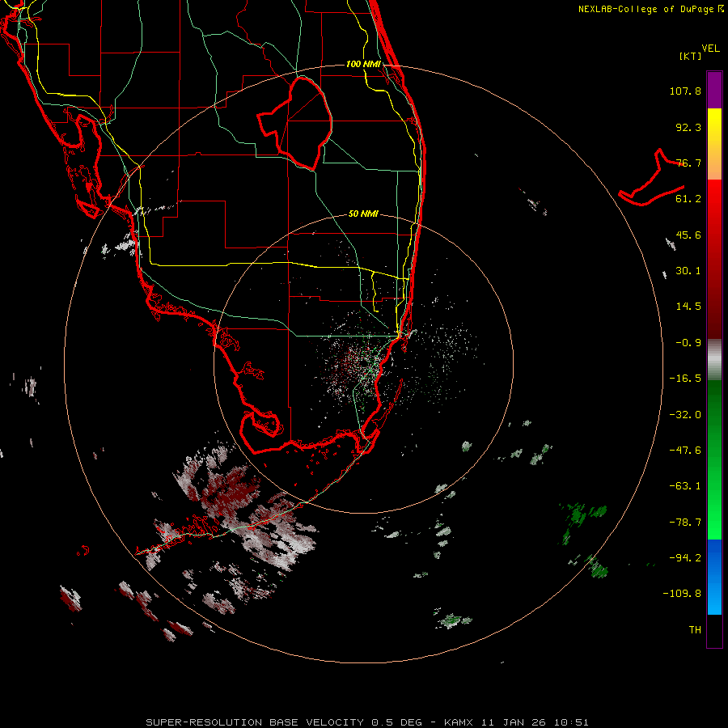The image size is (728, 728).
Task: Click the 50 NMI range ring label
Action: [363, 214]
